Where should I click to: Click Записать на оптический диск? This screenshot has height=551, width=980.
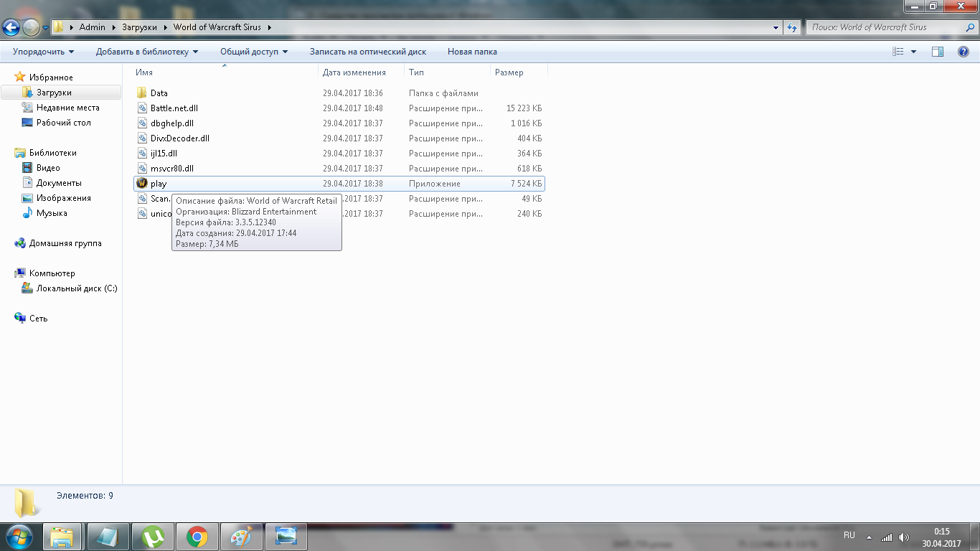(x=367, y=52)
